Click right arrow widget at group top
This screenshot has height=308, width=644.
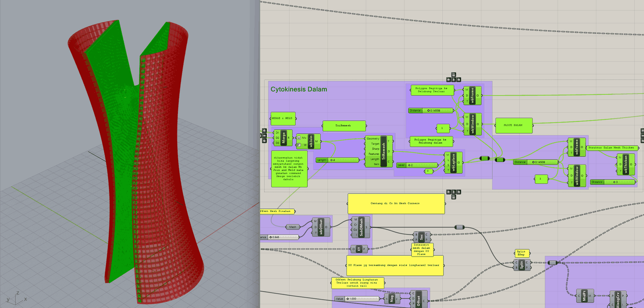click(458, 80)
